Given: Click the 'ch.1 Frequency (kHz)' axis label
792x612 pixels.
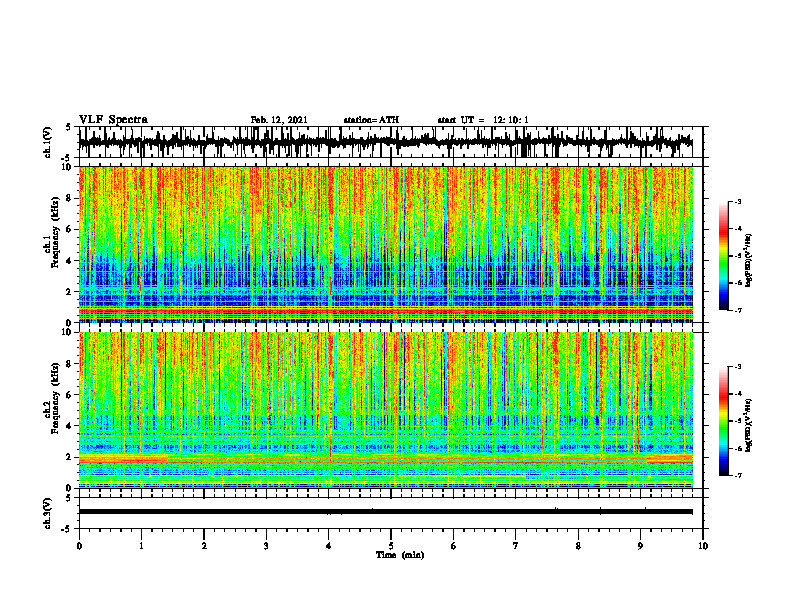Looking at the screenshot, I should [x=51, y=232].
